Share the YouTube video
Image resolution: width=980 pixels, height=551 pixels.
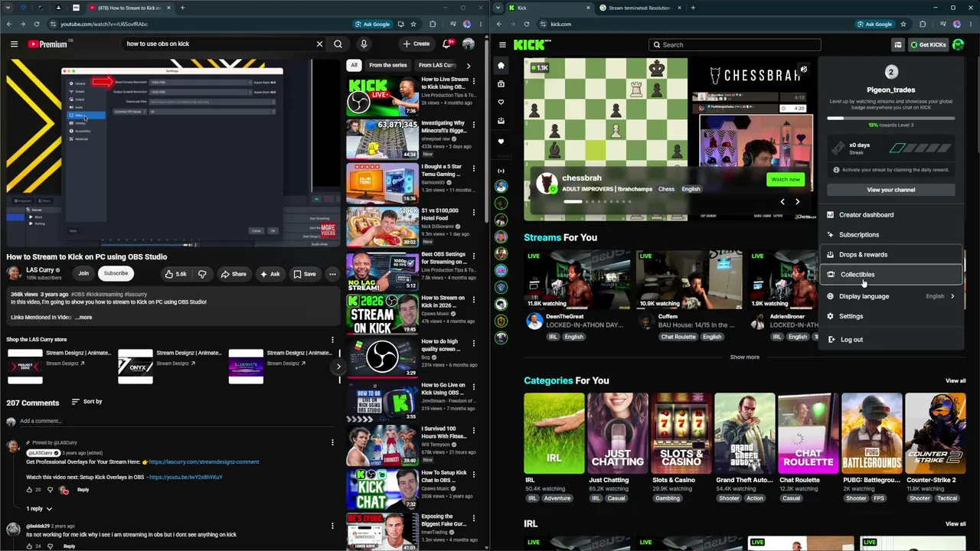(234, 274)
